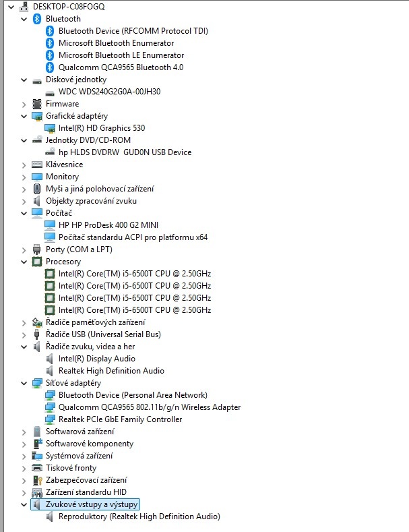
Task: Collapse the Síťové adaptéry category
Action: [24, 384]
